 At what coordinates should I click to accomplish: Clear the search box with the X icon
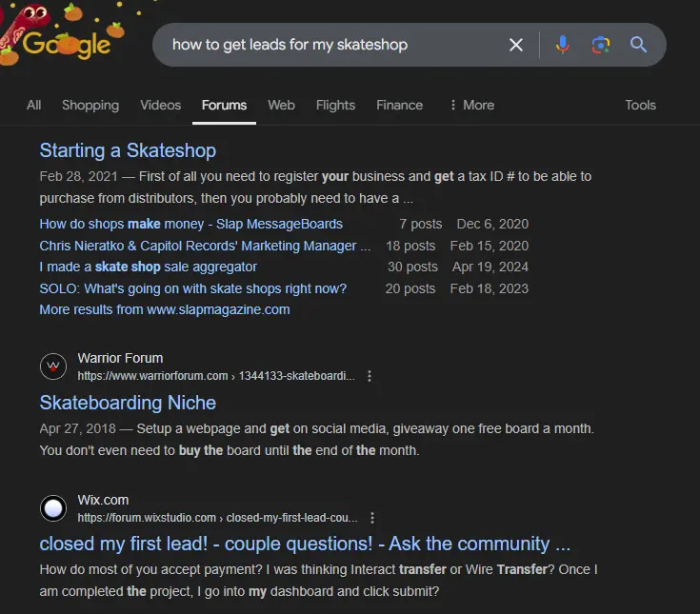[x=516, y=45]
